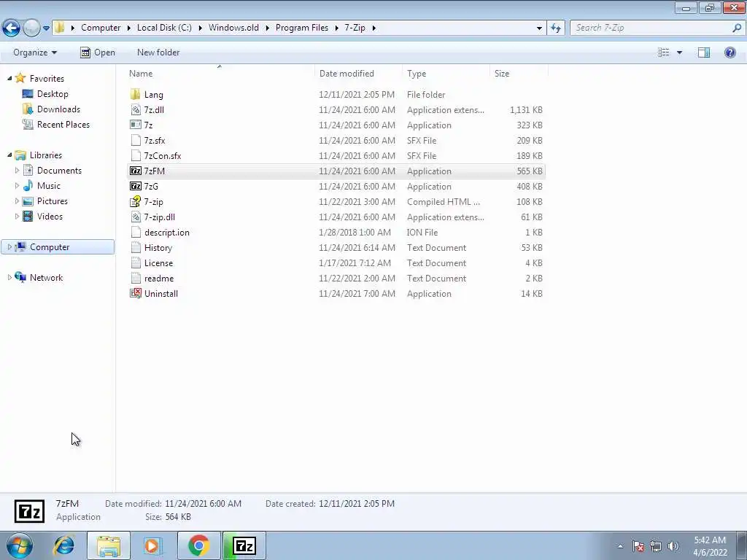Click Local Disk (C:) breadcrumb segment

click(x=164, y=28)
